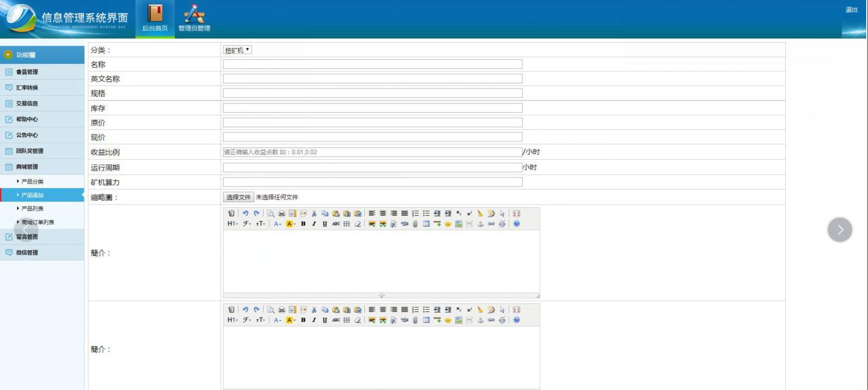This screenshot has height=390, width=868.
Task: Redo edit in first 簡介 editor
Action: (x=256, y=213)
